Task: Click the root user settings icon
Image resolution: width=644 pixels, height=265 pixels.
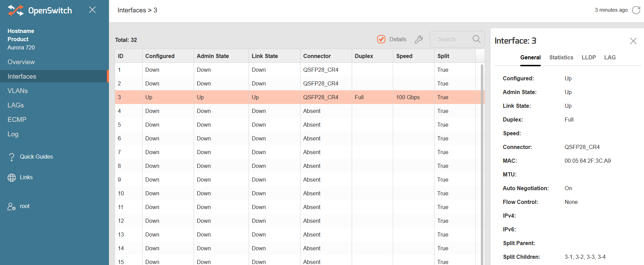Action: coord(12,206)
